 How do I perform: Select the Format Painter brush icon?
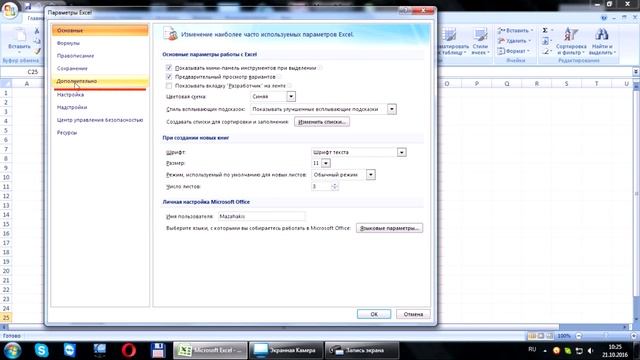pos(37,51)
